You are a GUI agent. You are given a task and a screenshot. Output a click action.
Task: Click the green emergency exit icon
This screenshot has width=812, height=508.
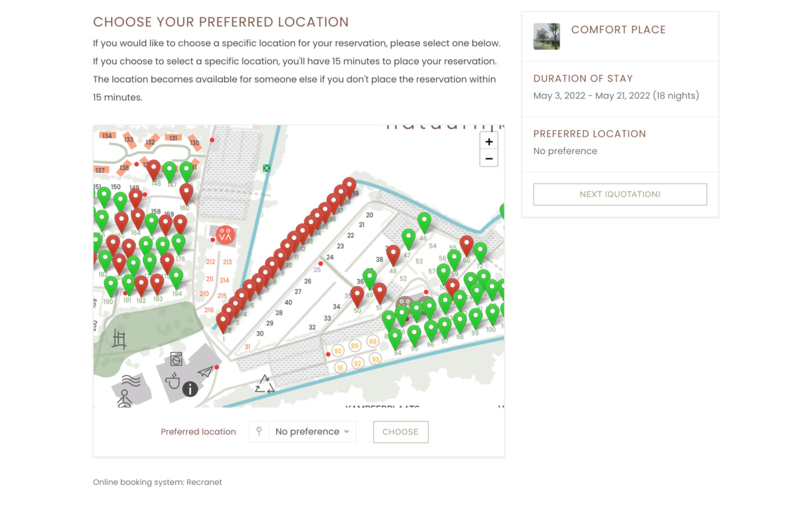tap(267, 168)
